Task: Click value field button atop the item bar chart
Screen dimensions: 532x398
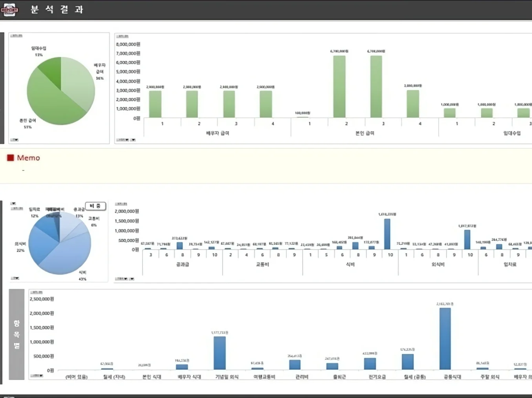Action: (x=37, y=292)
